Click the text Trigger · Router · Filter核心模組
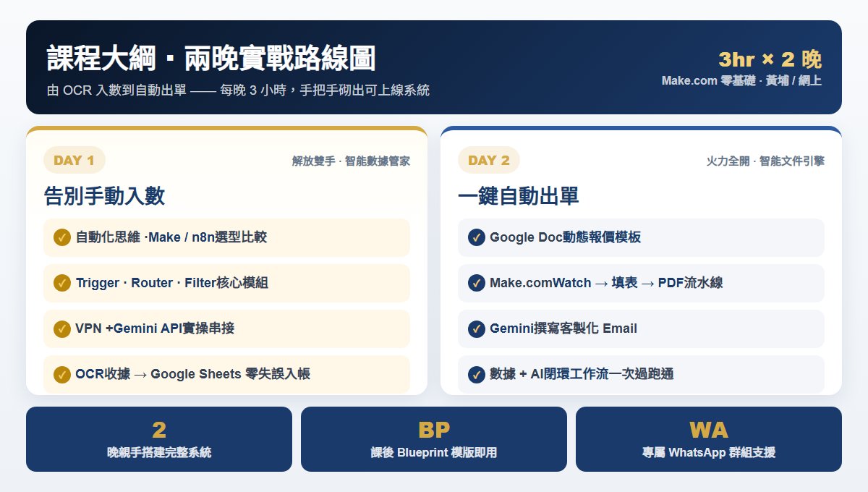 click(x=171, y=283)
